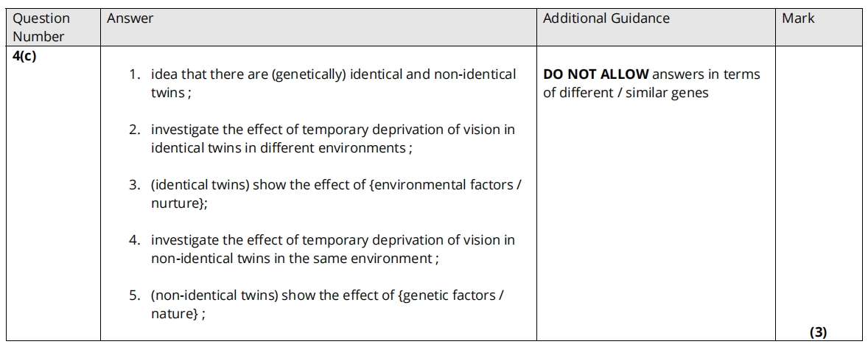Click the word 'nurture};' in point three

(x=179, y=203)
